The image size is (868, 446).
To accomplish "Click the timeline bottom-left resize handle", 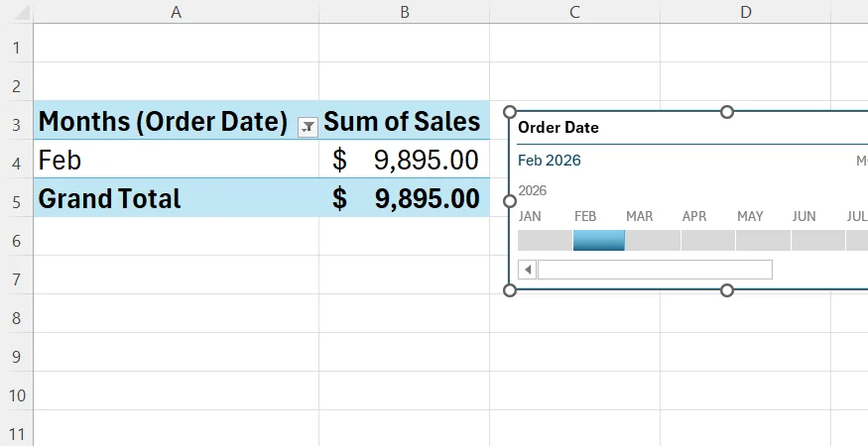I will tap(510, 290).
